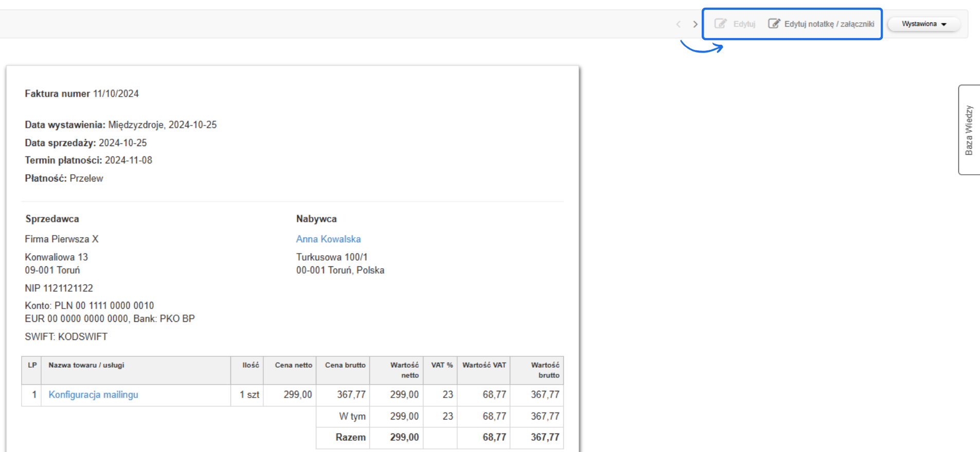Expand the caret arrow next to Wystawiona
The image size is (980, 452).
click(x=943, y=25)
